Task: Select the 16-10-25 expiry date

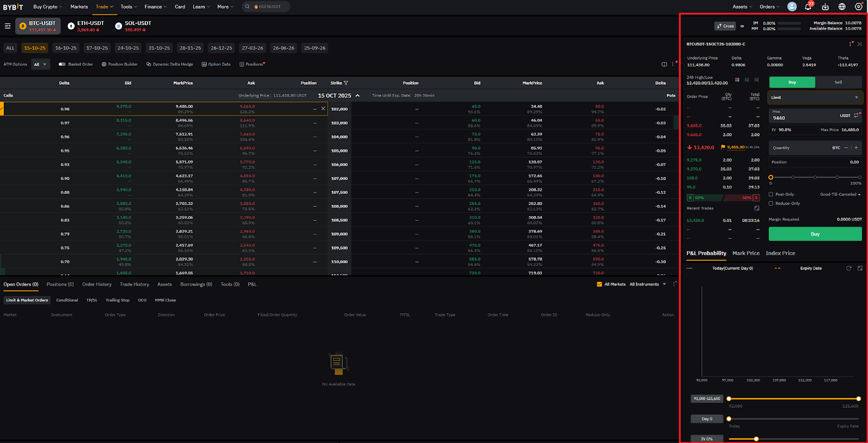Action: pyautogui.click(x=66, y=48)
